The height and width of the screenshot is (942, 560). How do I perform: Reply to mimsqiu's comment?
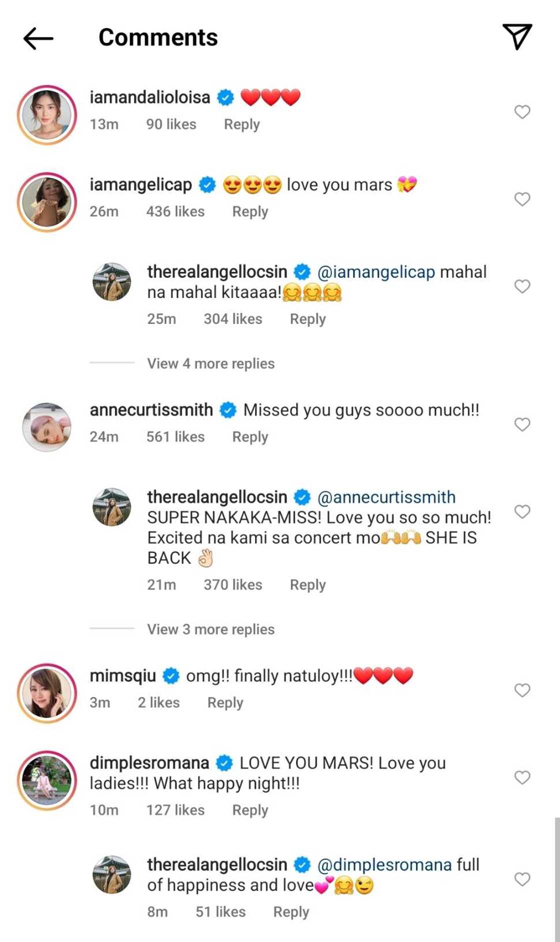225,702
